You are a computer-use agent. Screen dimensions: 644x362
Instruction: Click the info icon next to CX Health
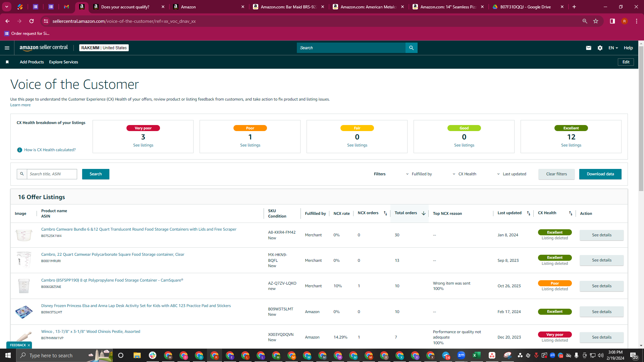(x=19, y=150)
